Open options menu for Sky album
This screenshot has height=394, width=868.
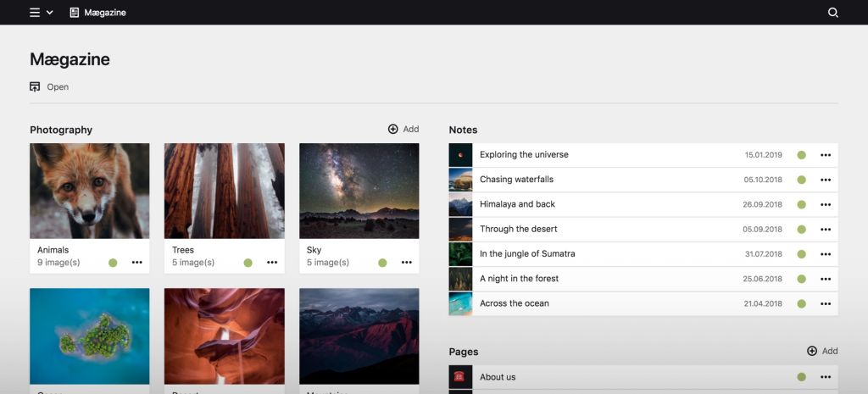[x=407, y=263]
